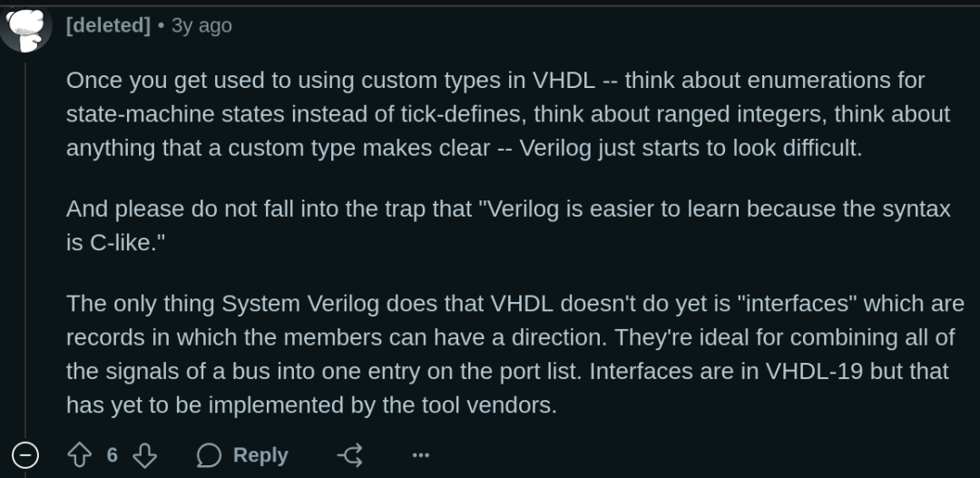980x478 pixels.
Task: Click the word "VHDL-19" in the comment
Action: [x=814, y=371]
